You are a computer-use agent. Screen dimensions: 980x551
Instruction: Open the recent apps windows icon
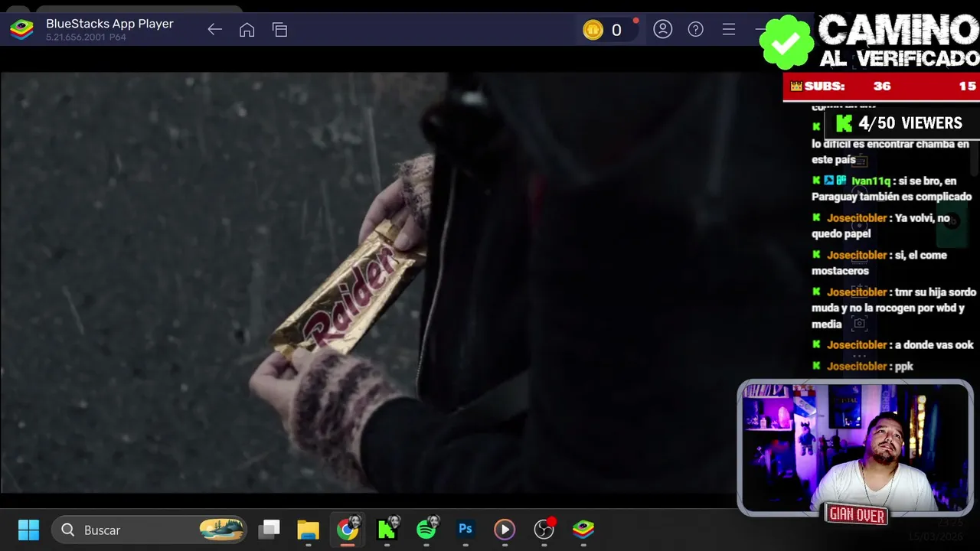279,30
